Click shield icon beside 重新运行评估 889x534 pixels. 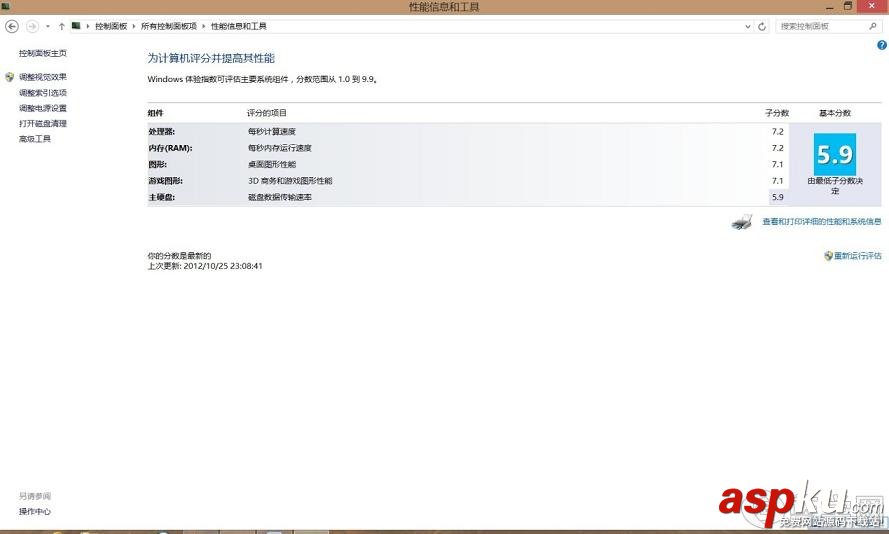tap(828, 256)
